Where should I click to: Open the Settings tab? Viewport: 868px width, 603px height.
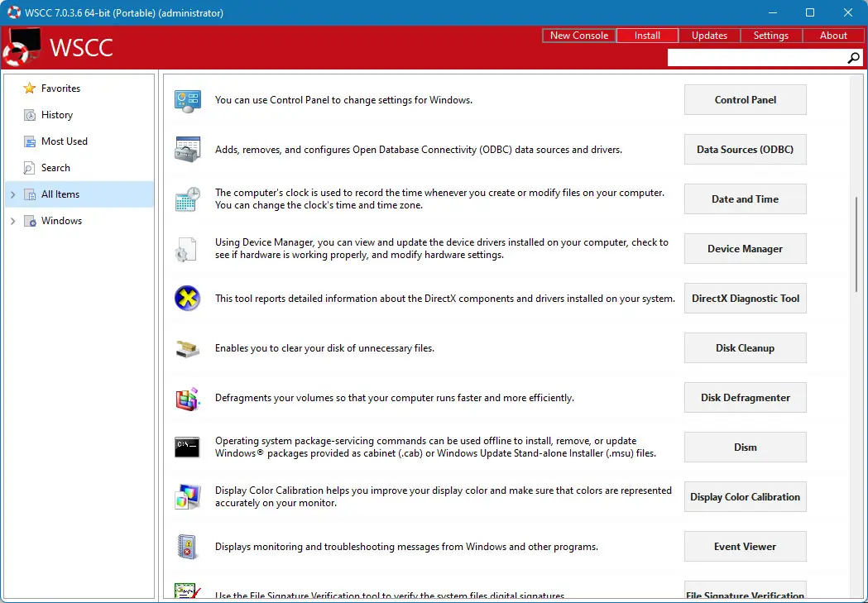point(770,36)
